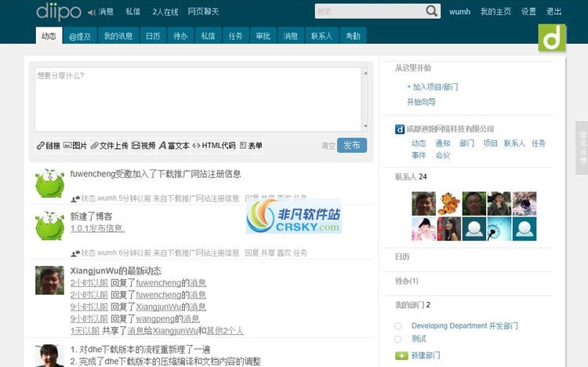Click the blue d company icon
Viewport: 588px width, 367px height.
[x=400, y=129]
